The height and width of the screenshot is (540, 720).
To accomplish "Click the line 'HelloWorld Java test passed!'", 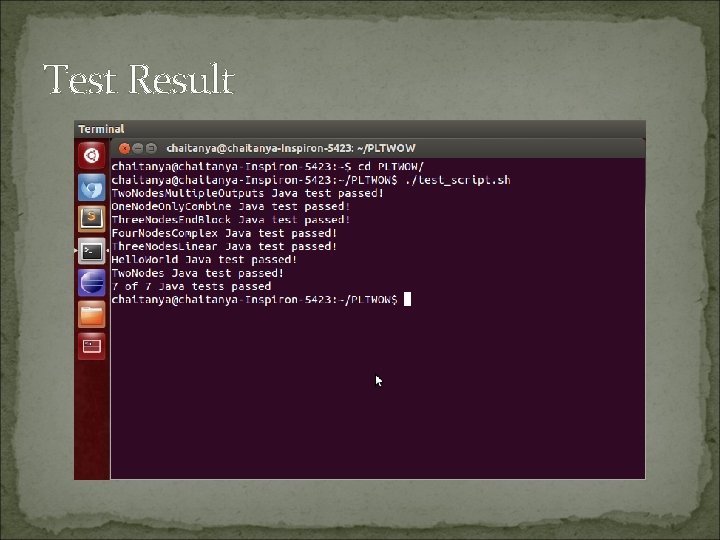I will point(204,260).
